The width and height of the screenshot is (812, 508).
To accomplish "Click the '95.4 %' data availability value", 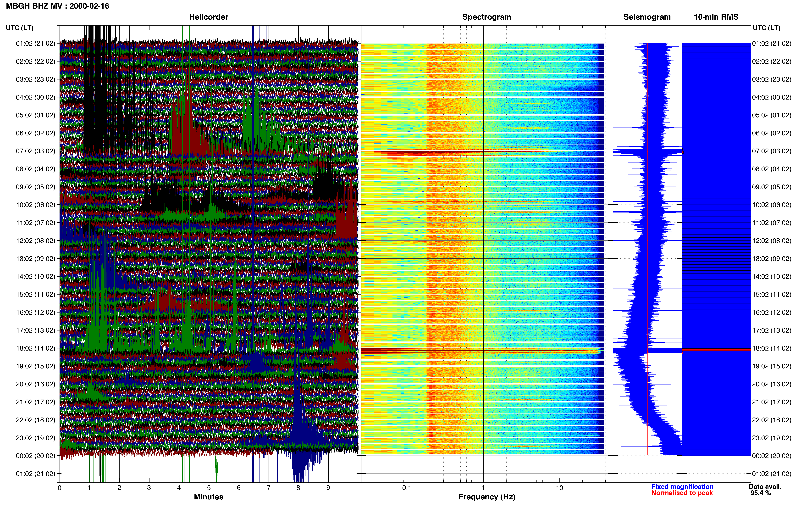I will pyautogui.click(x=761, y=493).
